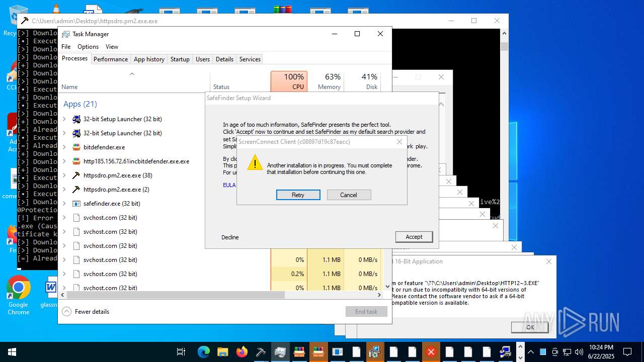Click the Task Manager taskbar icon

[x=280, y=352]
